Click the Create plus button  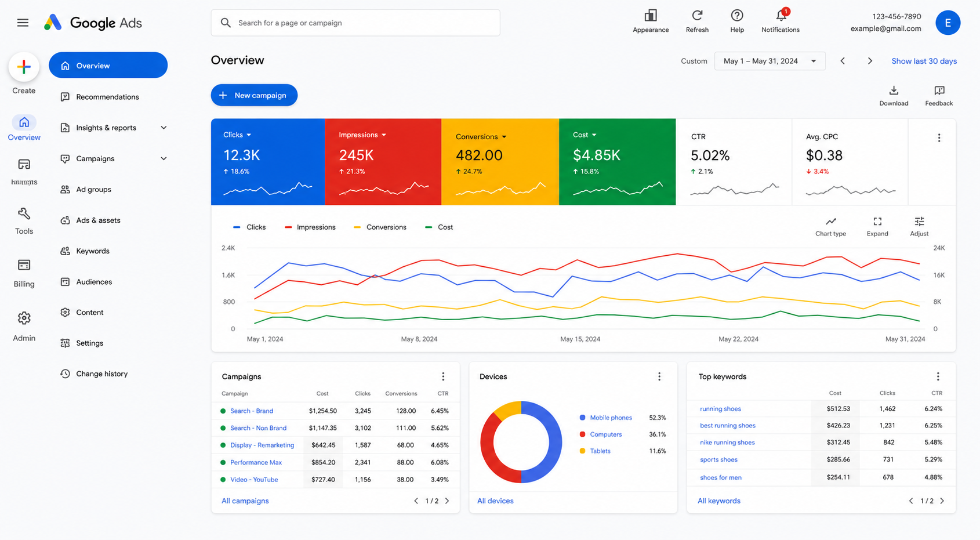click(24, 67)
